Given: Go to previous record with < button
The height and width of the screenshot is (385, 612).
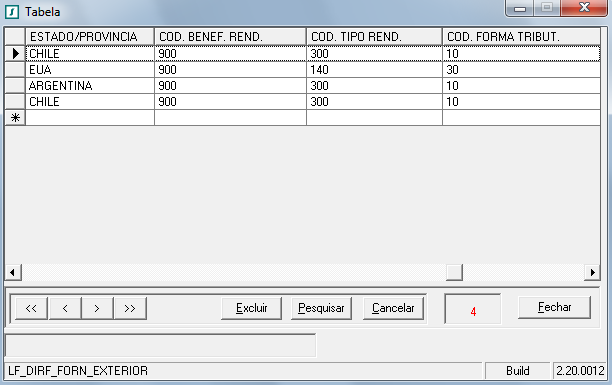Looking at the screenshot, I should click(65, 308).
